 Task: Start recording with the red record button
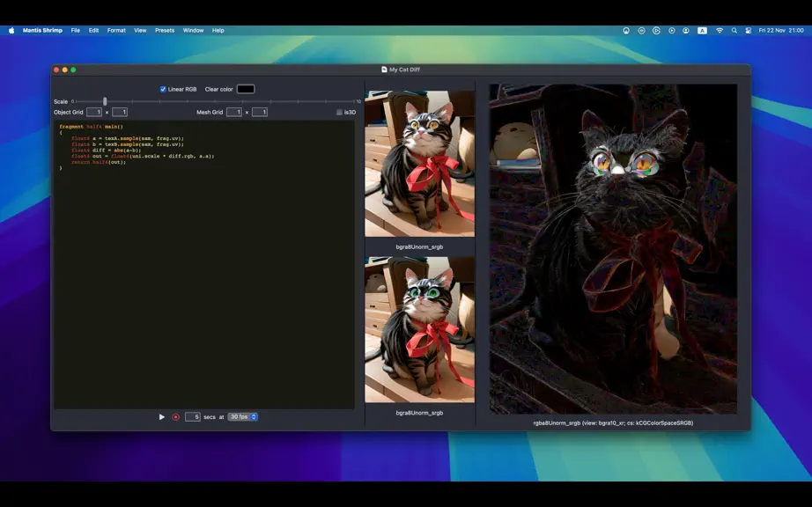(176, 417)
